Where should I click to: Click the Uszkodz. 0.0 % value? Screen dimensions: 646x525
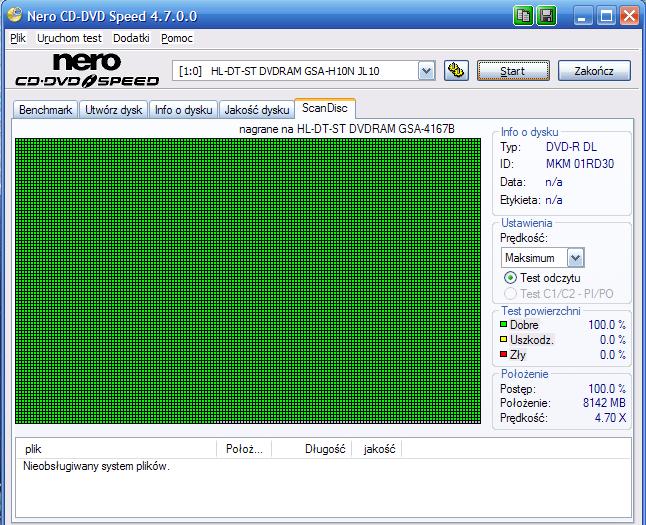(x=613, y=340)
